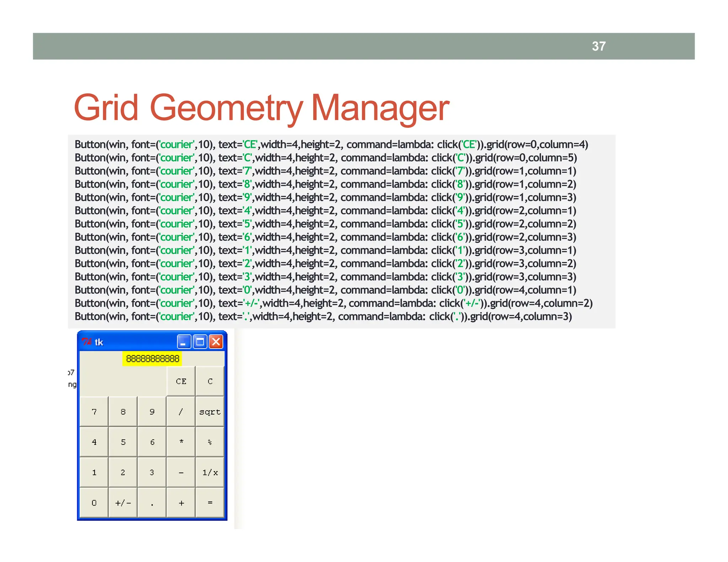Tap the 1 key on calculator
The image size is (728, 562).
(x=94, y=472)
